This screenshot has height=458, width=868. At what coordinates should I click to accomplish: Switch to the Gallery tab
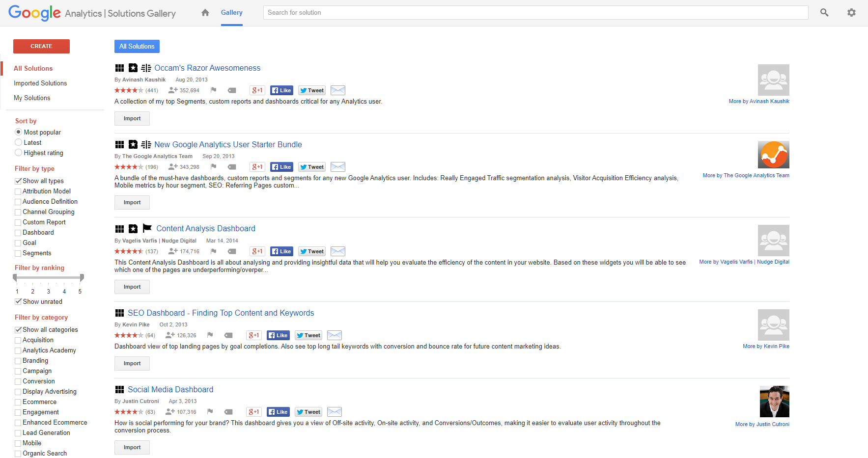(231, 13)
